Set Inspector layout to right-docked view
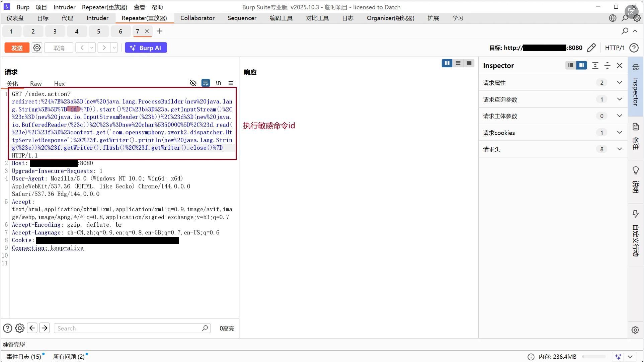The image size is (644, 362). point(582,65)
